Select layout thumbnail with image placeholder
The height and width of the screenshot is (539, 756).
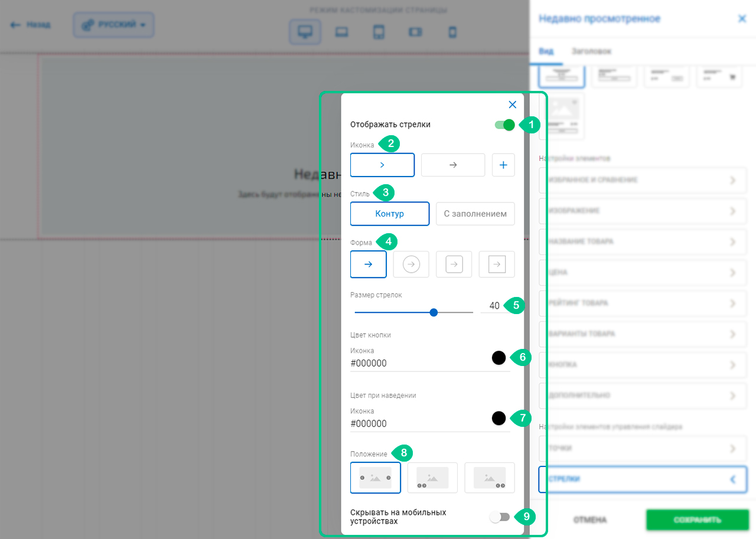point(562,116)
